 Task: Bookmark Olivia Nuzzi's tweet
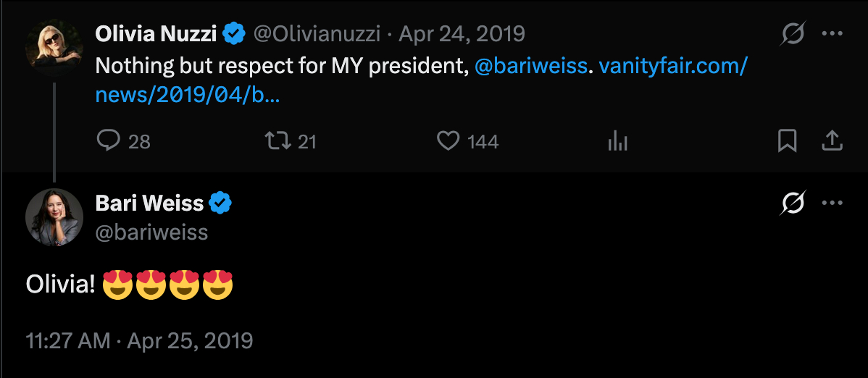tap(787, 140)
